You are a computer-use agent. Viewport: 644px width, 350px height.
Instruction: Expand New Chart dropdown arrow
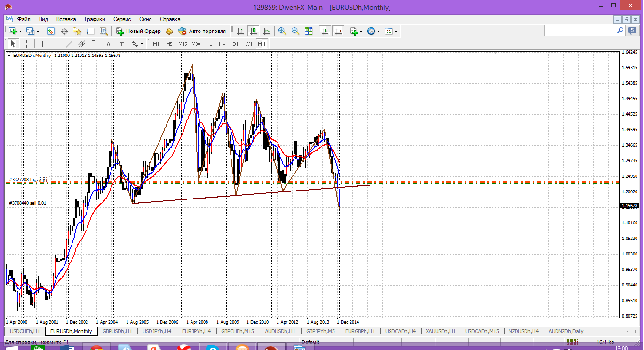tap(21, 32)
